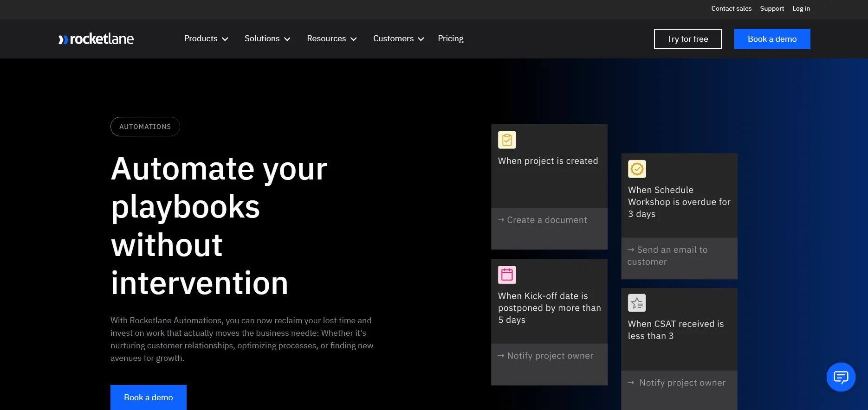The width and height of the screenshot is (868, 410).
Task: Click Book a demo below hero text
Action: [x=149, y=397]
